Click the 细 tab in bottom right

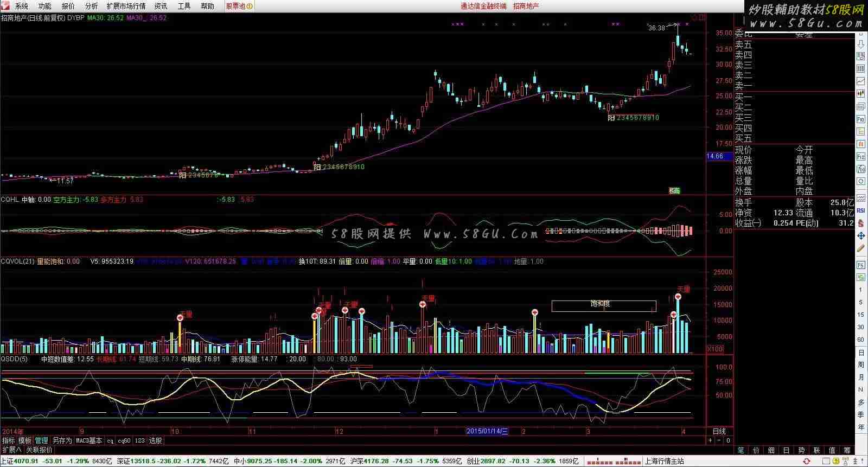(x=771, y=450)
